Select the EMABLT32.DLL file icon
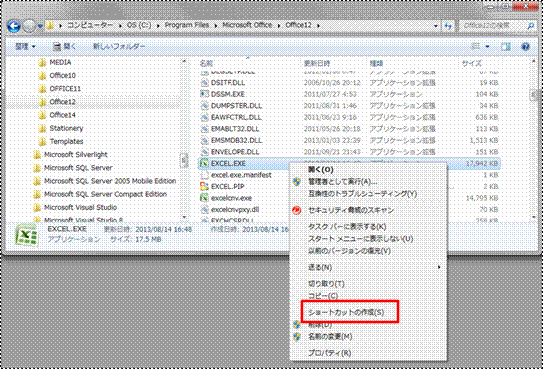The width and height of the screenshot is (543, 369). pyautogui.click(x=204, y=129)
